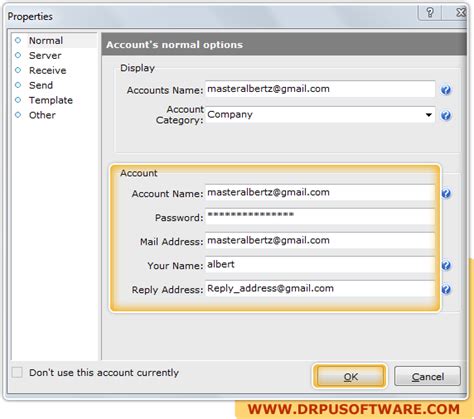474x419 pixels.
Task: Open the Send options page
Action: coord(41,85)
